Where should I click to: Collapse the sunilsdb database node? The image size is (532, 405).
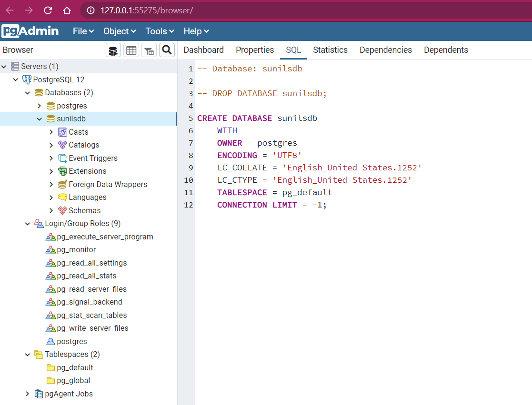point(40,119)
